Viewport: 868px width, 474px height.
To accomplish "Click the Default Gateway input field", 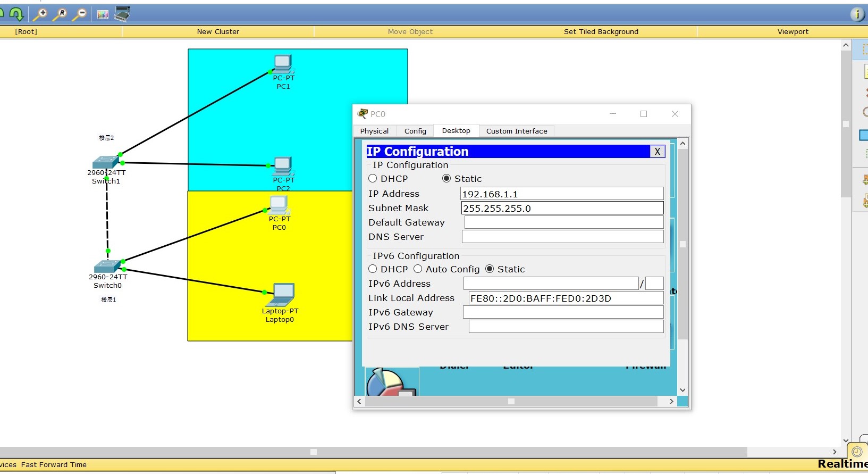I will (x=564, y=222).
